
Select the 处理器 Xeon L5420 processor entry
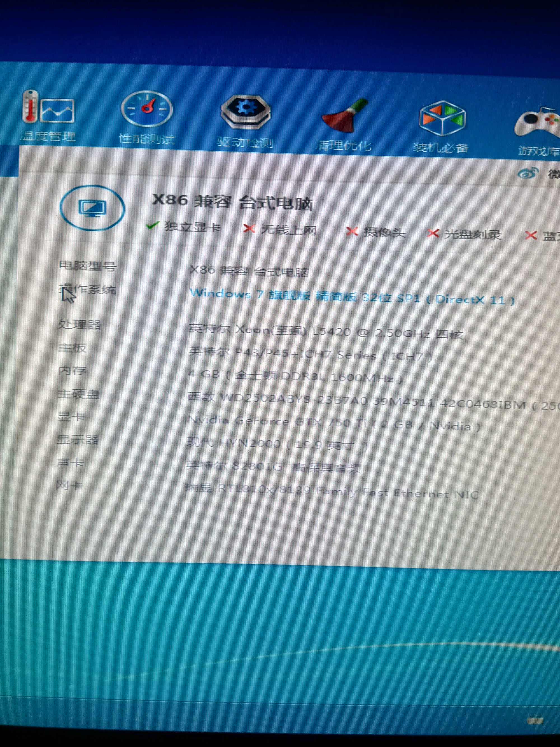click(x=325, y=332)
